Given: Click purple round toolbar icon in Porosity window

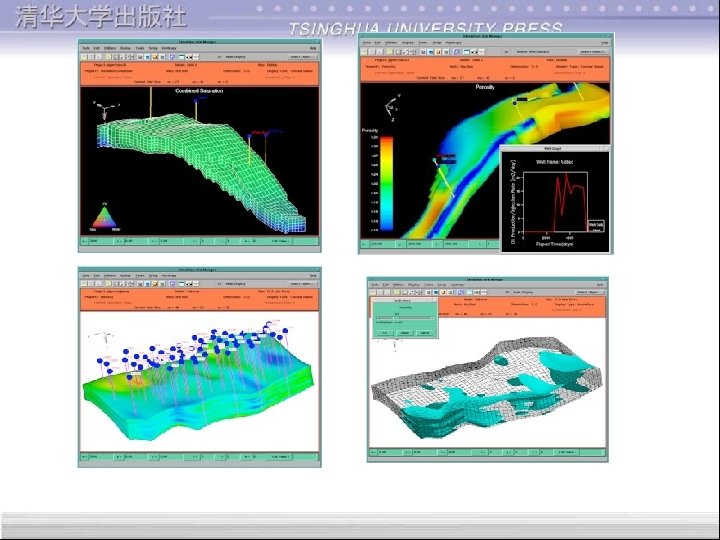Looking at the screenshot, I should [x=456, y=52].
